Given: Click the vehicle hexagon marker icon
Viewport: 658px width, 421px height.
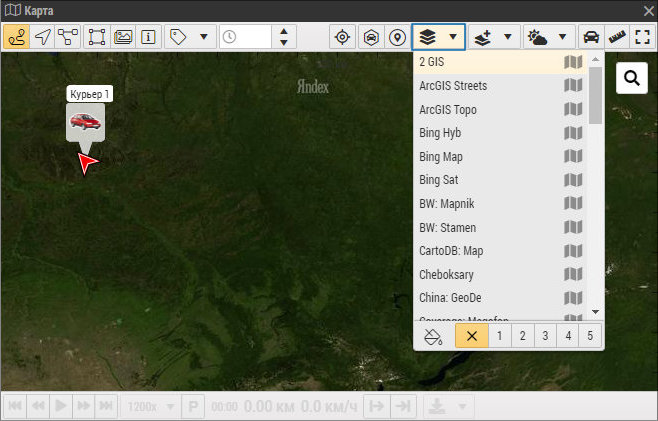Looking at the screenshot, I should [371, 37].
